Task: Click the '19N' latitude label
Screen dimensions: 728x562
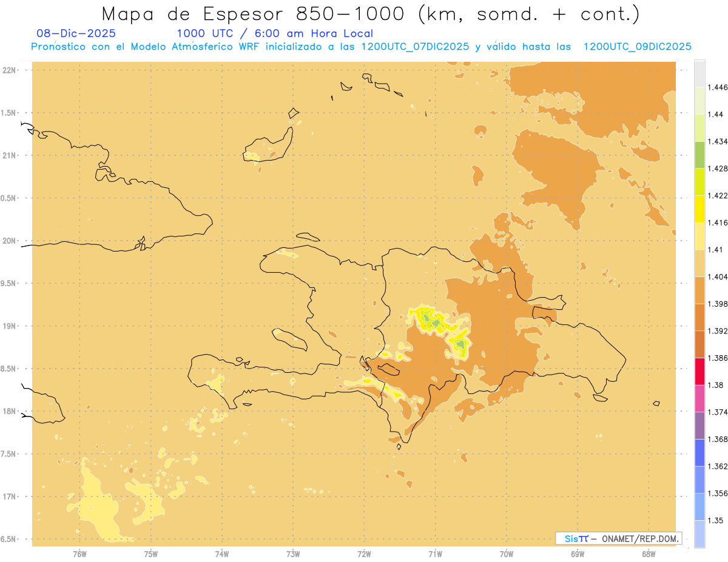Action: (8, 326)
